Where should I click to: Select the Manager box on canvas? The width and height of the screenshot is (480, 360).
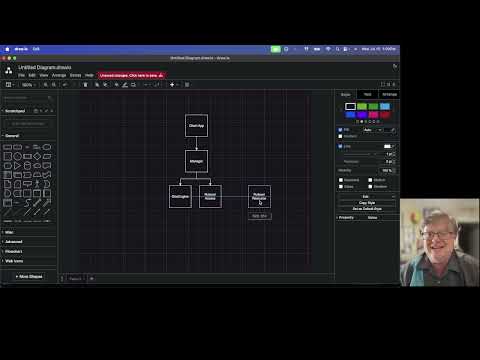point(196,161)
